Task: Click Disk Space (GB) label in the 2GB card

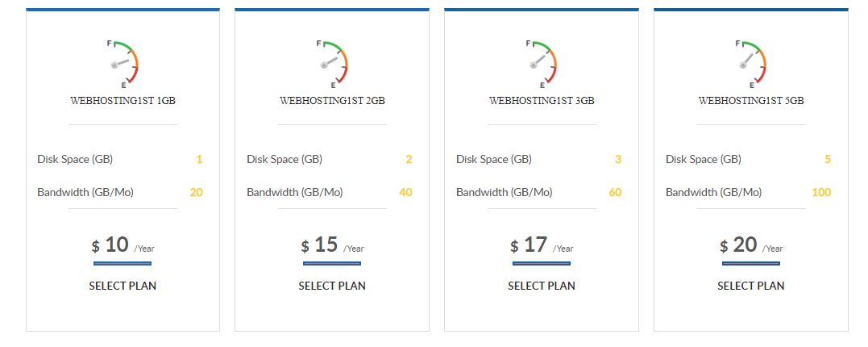Action: pos(284,160)
